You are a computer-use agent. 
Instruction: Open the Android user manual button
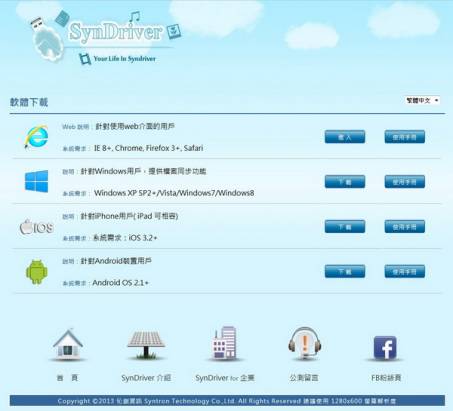tap(405, 271)
